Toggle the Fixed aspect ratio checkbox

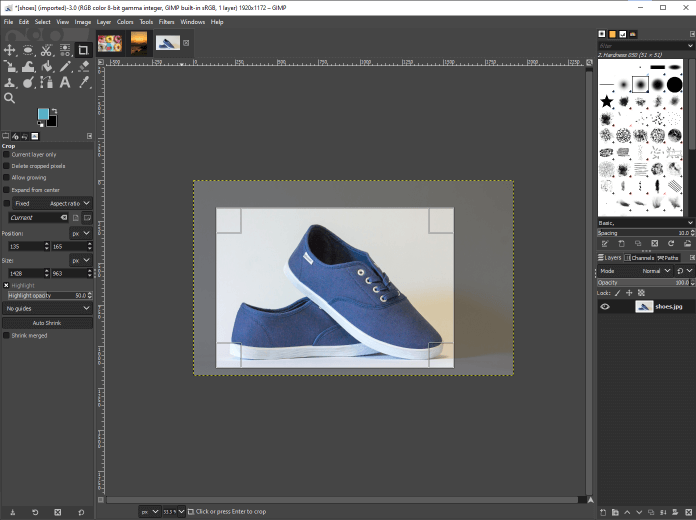[x=6, y=203]
